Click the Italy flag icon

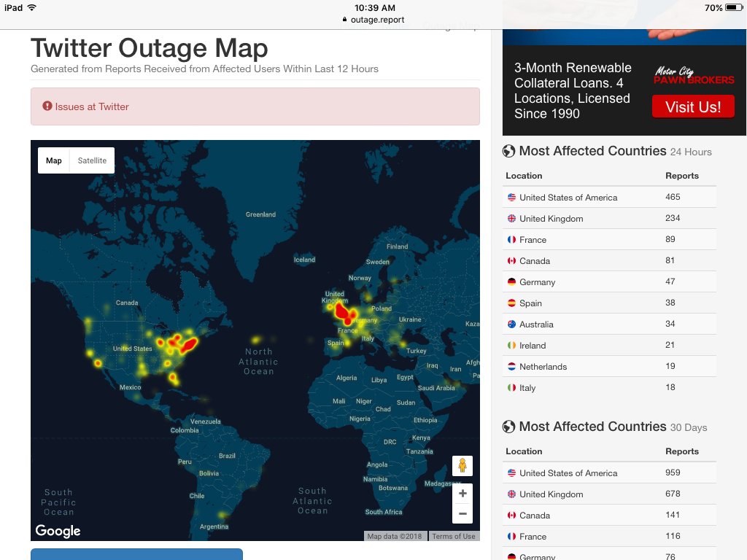[511, 388]
